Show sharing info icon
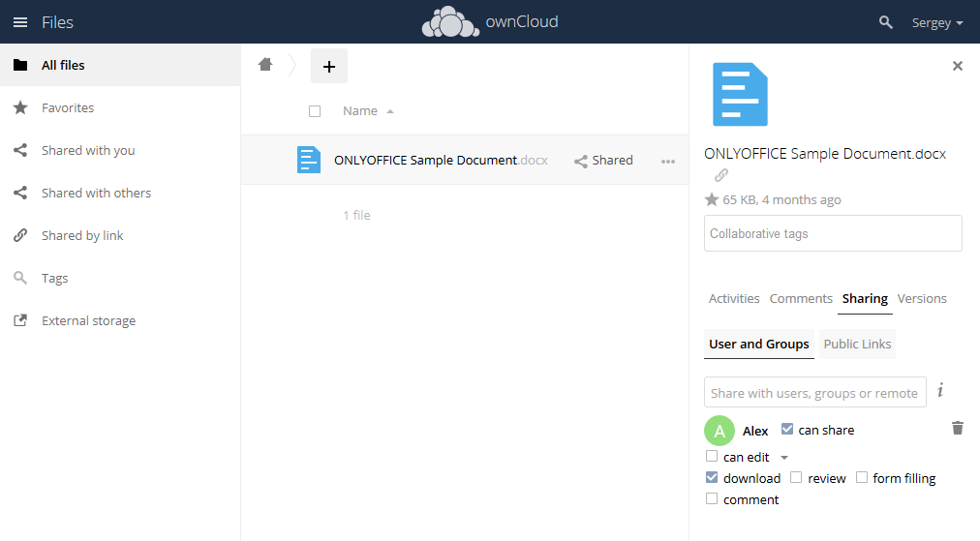 pyautogui.click(x=940, y=391)
